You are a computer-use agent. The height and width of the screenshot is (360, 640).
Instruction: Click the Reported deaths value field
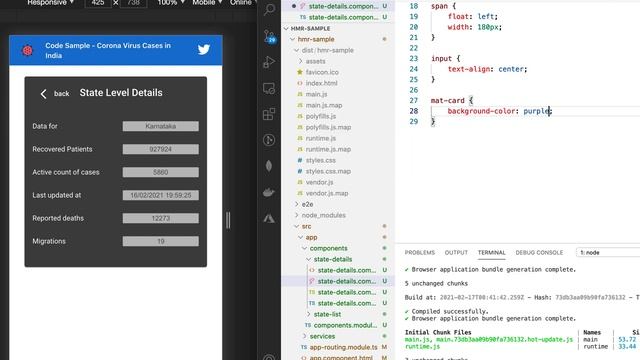[x=160, y=218]
